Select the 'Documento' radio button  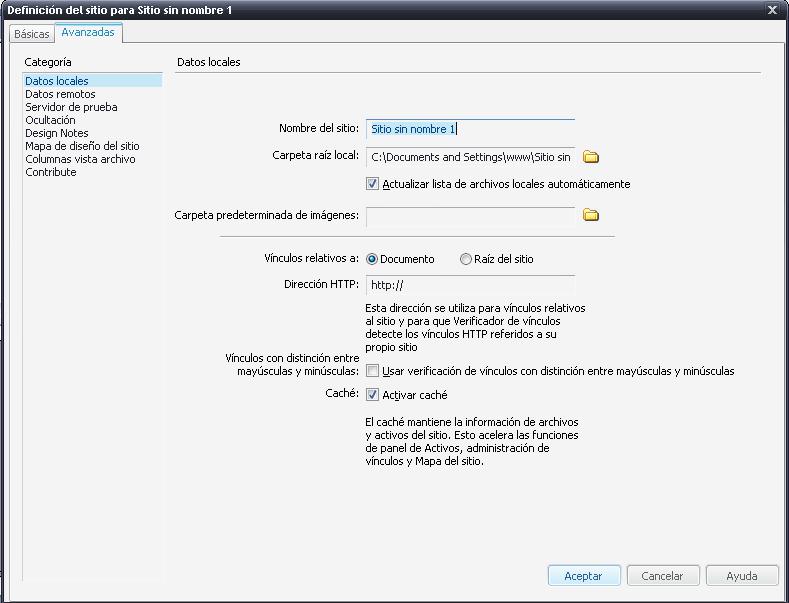pos(372,259)
